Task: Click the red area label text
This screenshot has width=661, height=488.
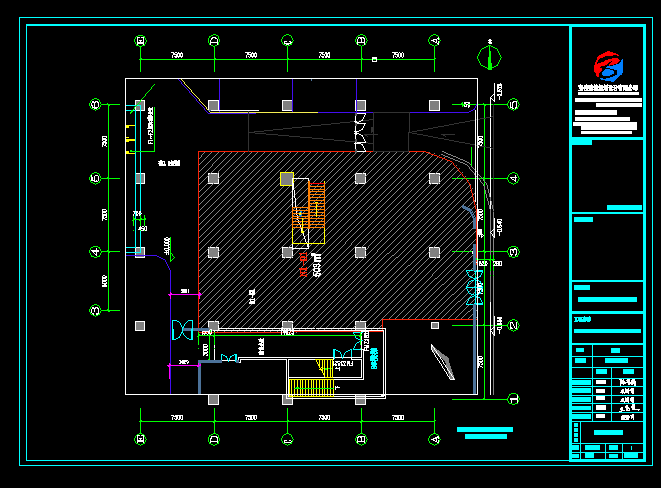Action: point(304,268)
